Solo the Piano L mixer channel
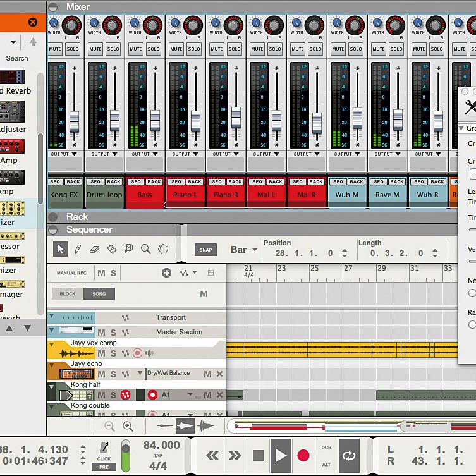The height and width of the screenshot is (476, 476). click(x=194, y=49)
